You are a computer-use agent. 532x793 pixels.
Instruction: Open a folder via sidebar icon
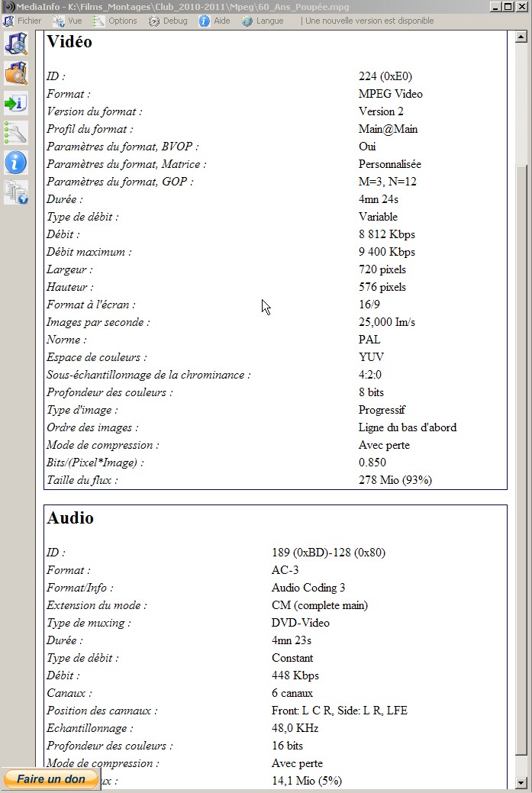click(16, 73)
